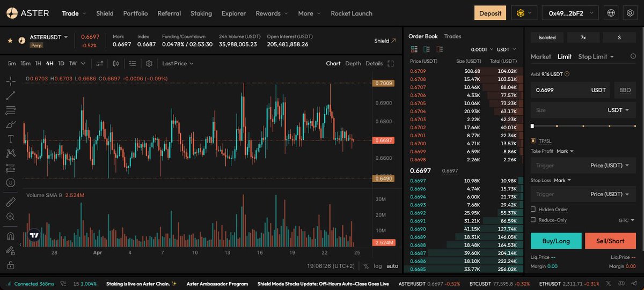Open the chart patterns tool

pos(11,153)
